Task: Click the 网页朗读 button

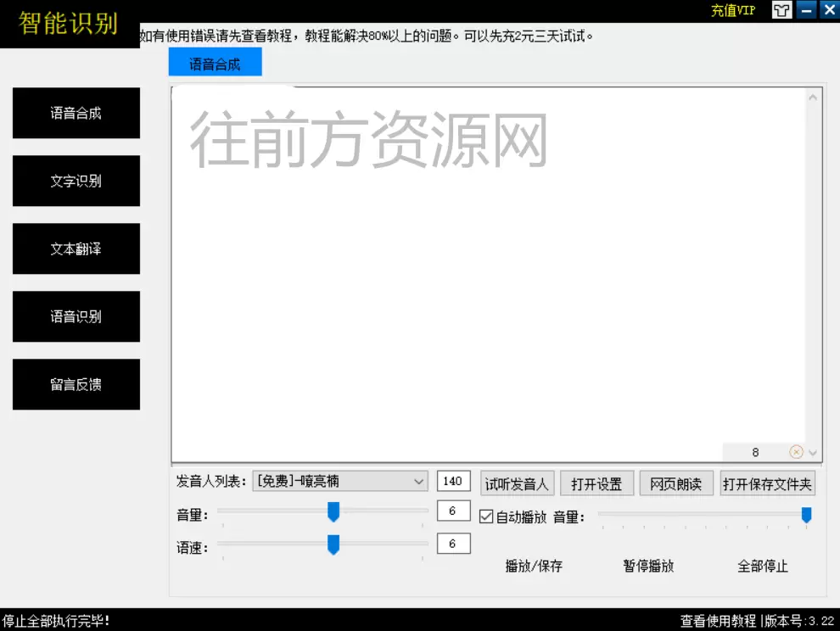Action: tap(676, 484)
